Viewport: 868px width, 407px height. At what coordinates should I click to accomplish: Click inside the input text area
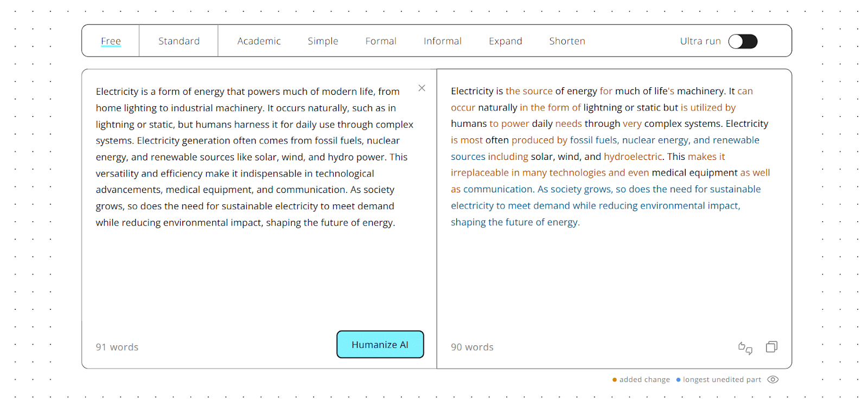(x=255, y=206)
